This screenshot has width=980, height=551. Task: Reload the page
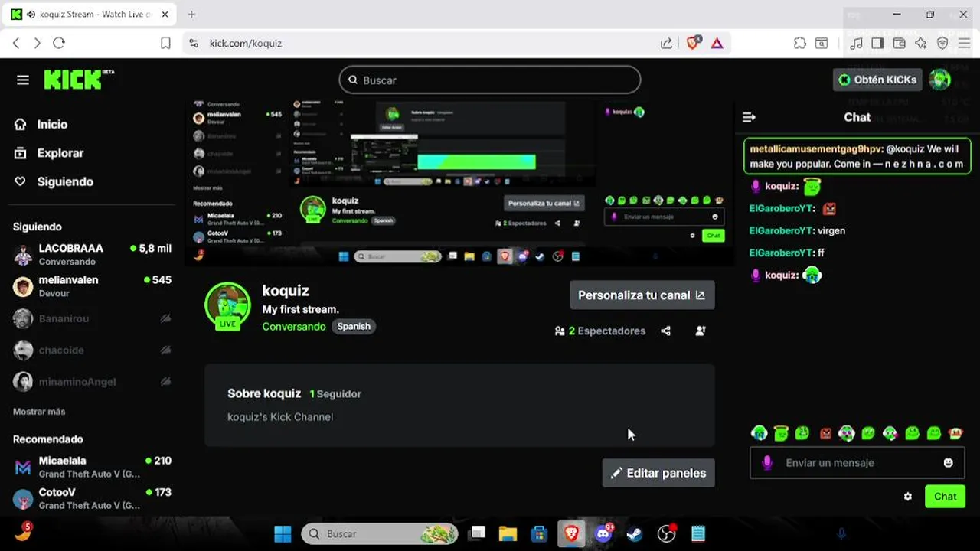click(59, 43)
